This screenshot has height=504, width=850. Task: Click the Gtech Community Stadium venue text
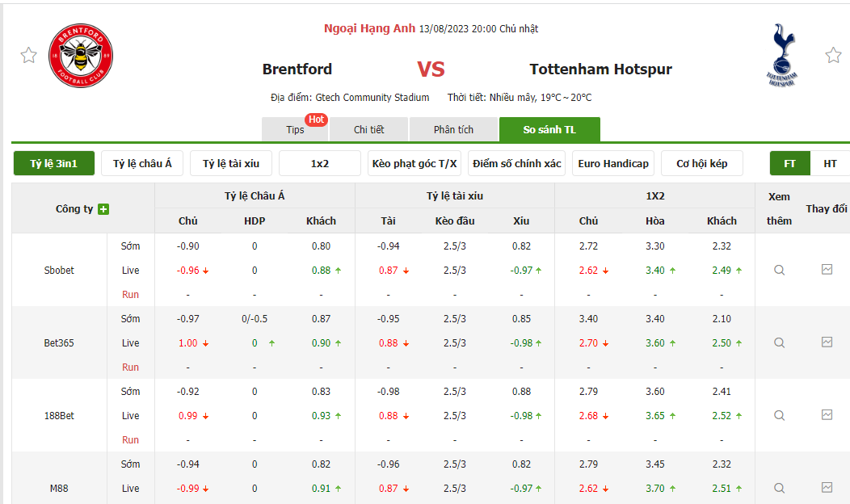point(372,97)
